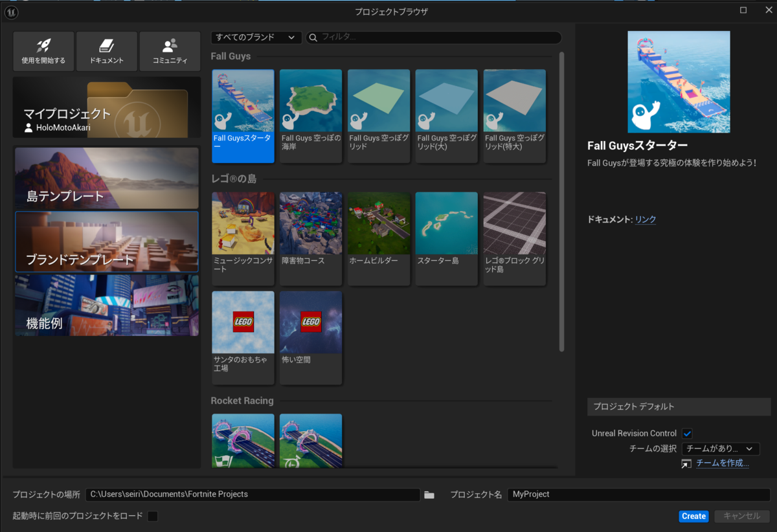The width and height of the screenshot is (777, 532).
Task: Click the Unreal Engine logo in title bar
Action: click(11, 12)
